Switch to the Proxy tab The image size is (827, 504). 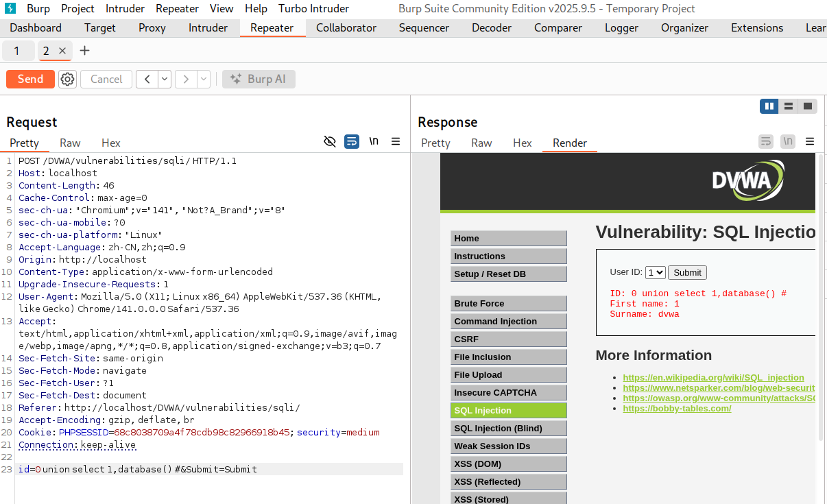pyautogui.click(x=152, y=28)
